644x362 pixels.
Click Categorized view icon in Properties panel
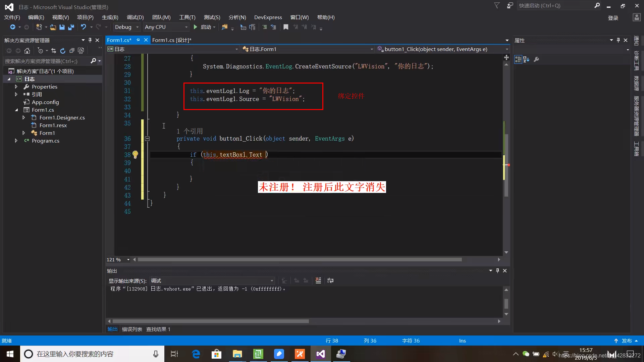pyautogui.click(x=518, y=59)
